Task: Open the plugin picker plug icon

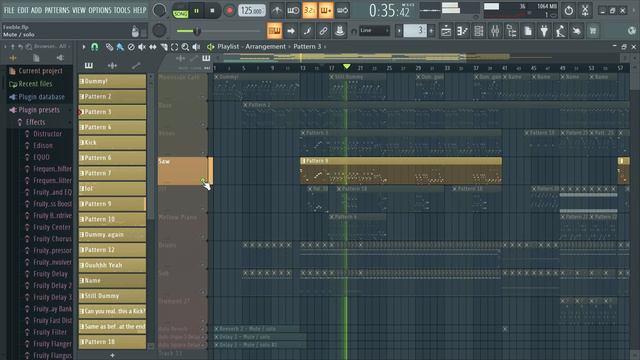Action: [x=544, y=31]
